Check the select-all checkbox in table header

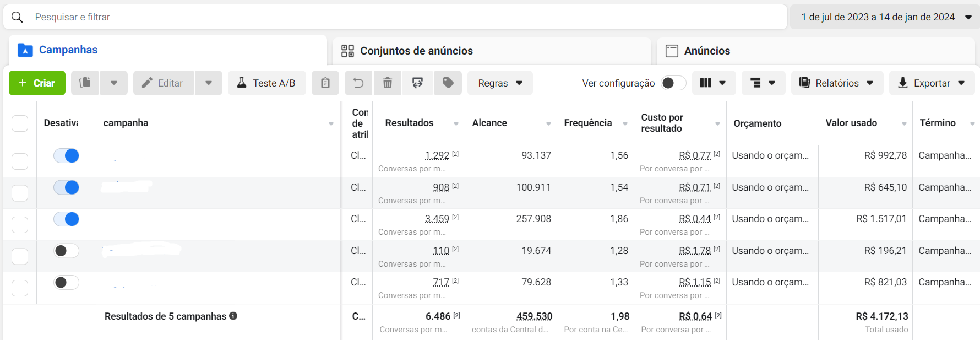[x=20, y=123]
